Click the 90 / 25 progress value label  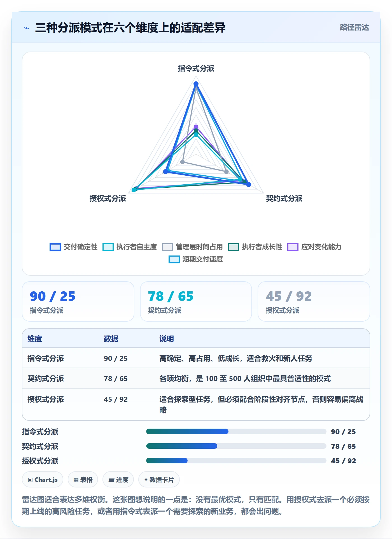pos(343,432)
